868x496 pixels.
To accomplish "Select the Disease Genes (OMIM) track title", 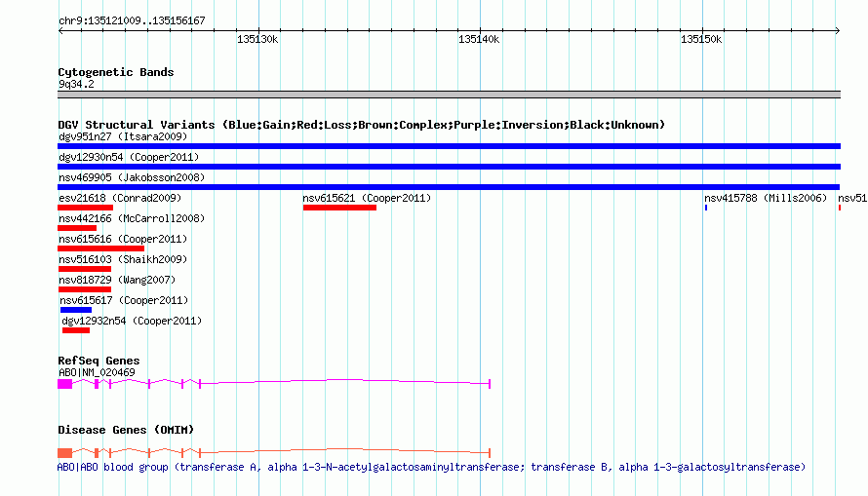I will (126, 430).
